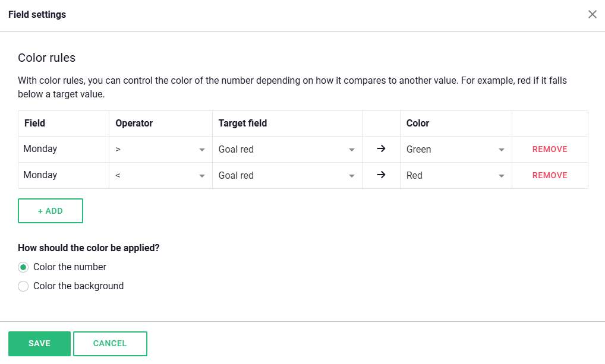
Task: Click the arrow icon in second rule row
Action: [x=381, y=175]
